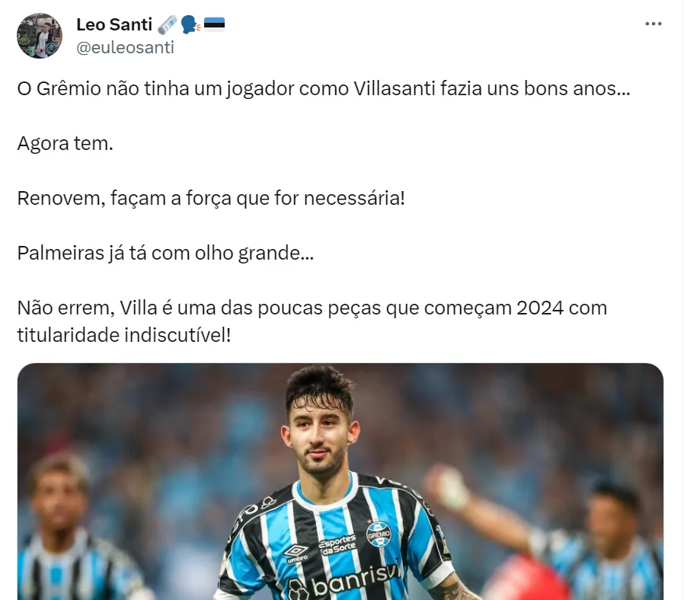This screenshot has height=600, width=700.
Task: Open the attached Villasanti photo
Action: pos(340,481)
